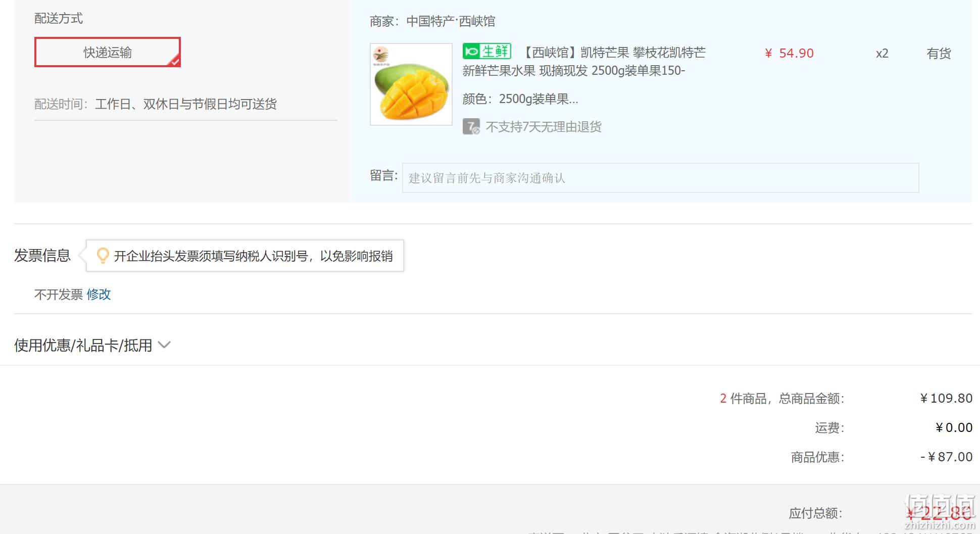Image resolution: width=980 pixels, height=534 pixels.
Task: Click the discount amount -¥87.00
Action: (946, 457)
